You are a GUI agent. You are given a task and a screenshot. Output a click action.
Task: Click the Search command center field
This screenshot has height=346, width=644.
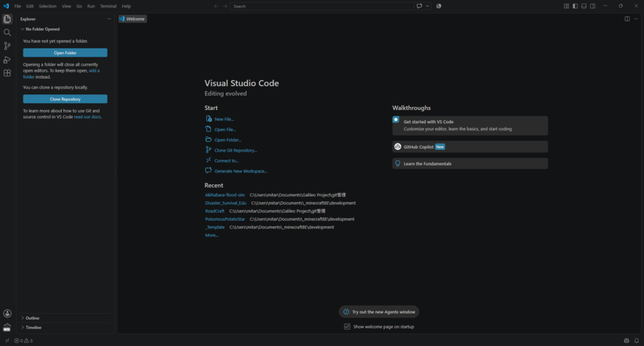click(x=321, y=6)
